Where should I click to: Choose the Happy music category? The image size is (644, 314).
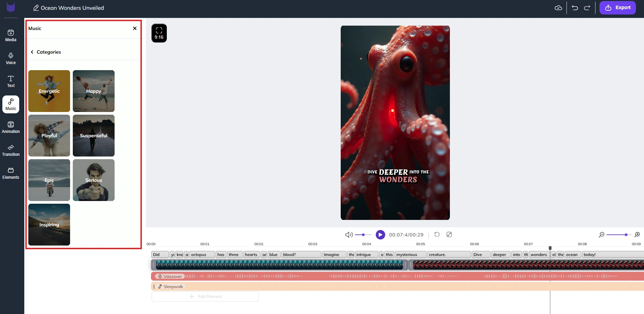click(x=94, y=91)
